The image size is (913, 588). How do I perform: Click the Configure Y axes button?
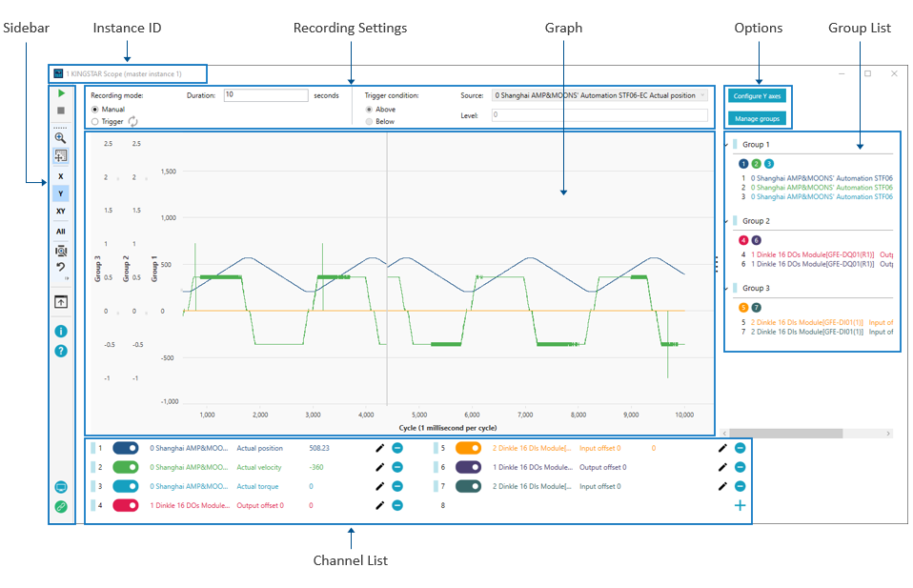pos(757,96)
